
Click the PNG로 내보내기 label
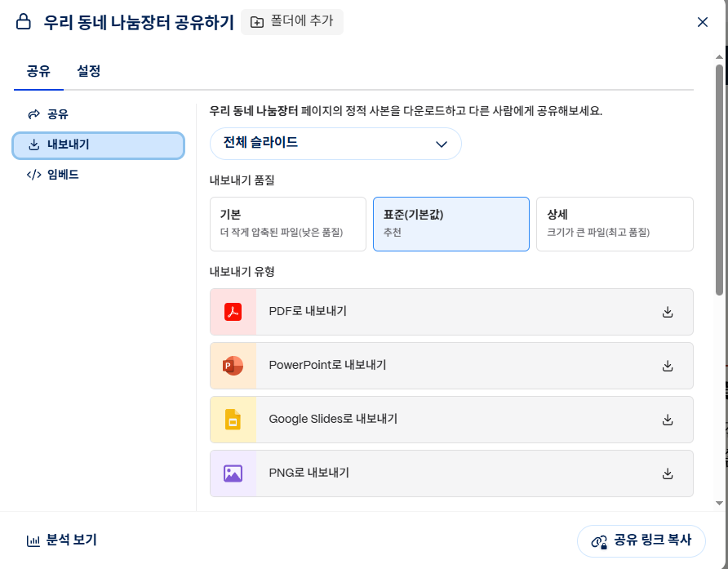coord(309,473)
